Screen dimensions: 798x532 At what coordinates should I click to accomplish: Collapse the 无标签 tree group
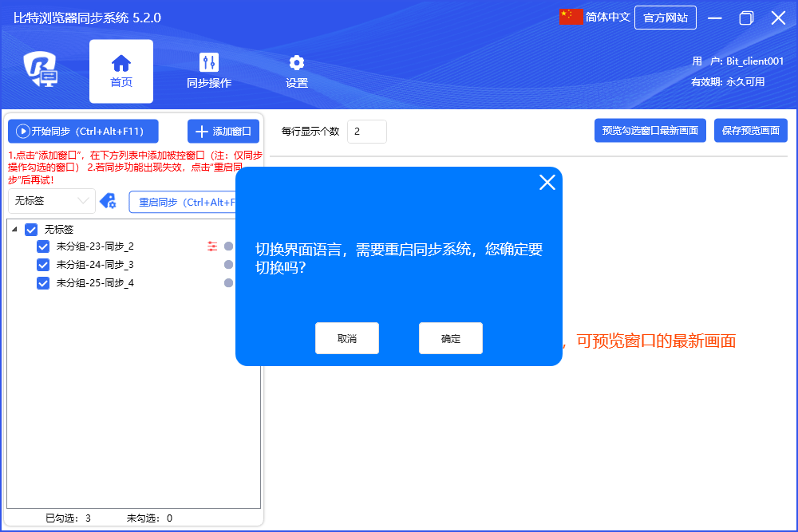click(x=14, y=230)
